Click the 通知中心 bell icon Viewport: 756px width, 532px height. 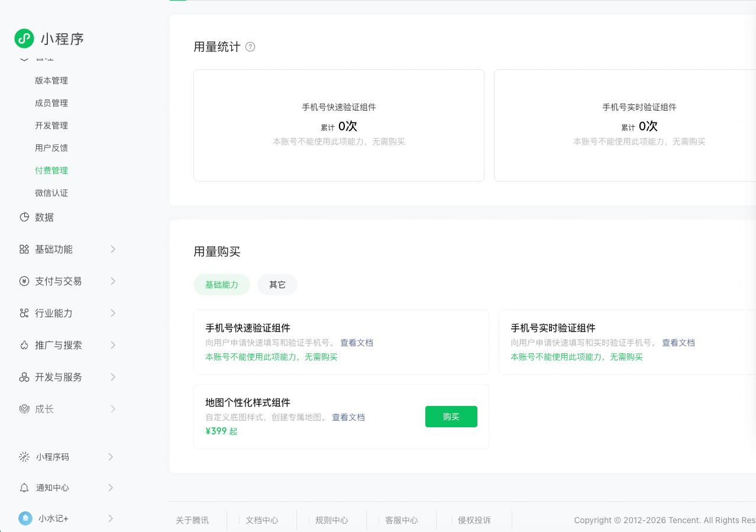(x=24, y=488)
